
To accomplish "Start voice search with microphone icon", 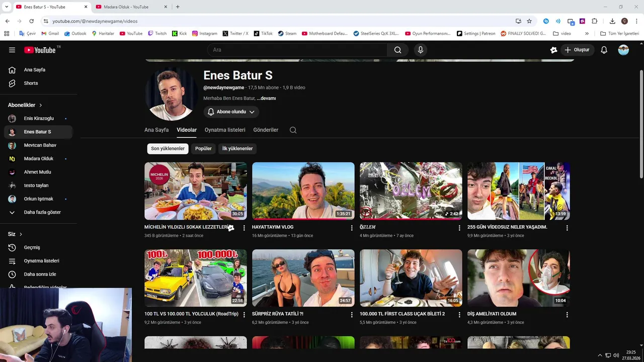I will click(x=421, y=50).
